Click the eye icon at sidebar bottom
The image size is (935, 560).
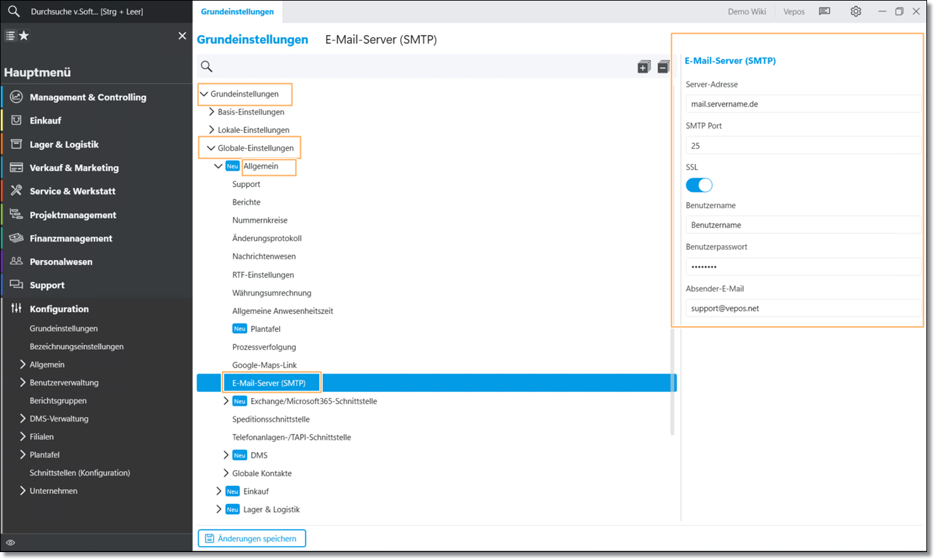click(11, 543)
